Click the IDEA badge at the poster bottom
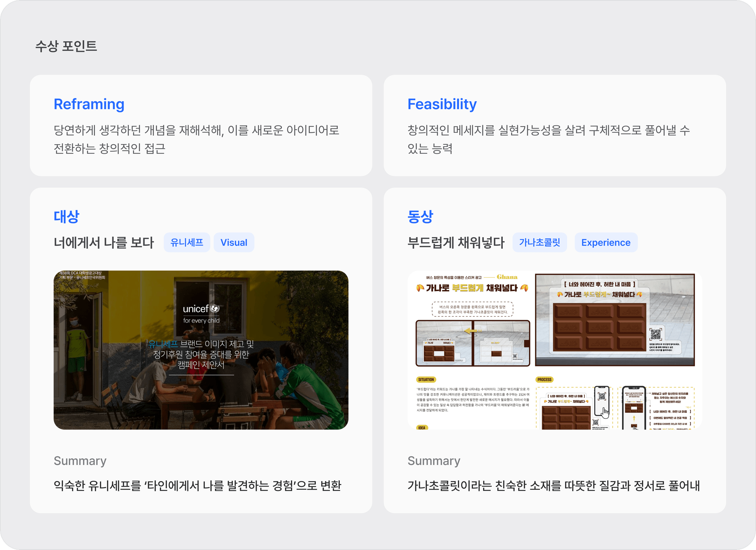The width and height of the screenshot is (756, 550). click(422, 427)
